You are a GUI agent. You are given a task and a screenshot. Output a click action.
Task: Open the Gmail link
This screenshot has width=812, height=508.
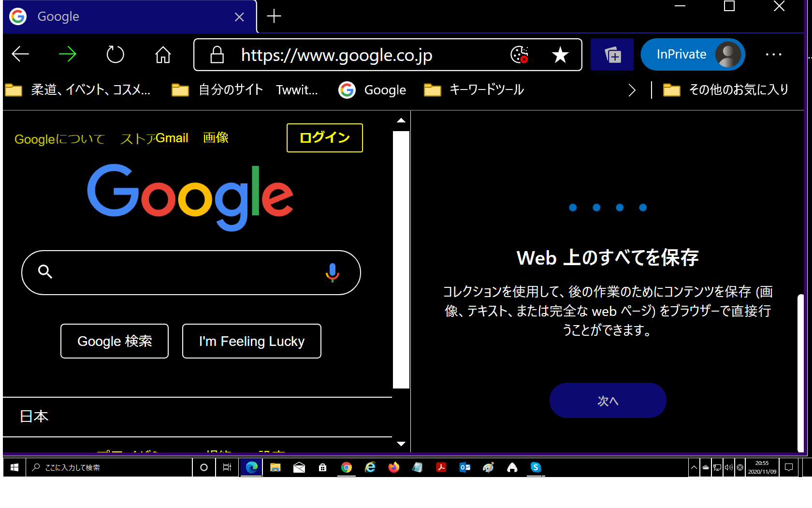click(x=172, y=138)
